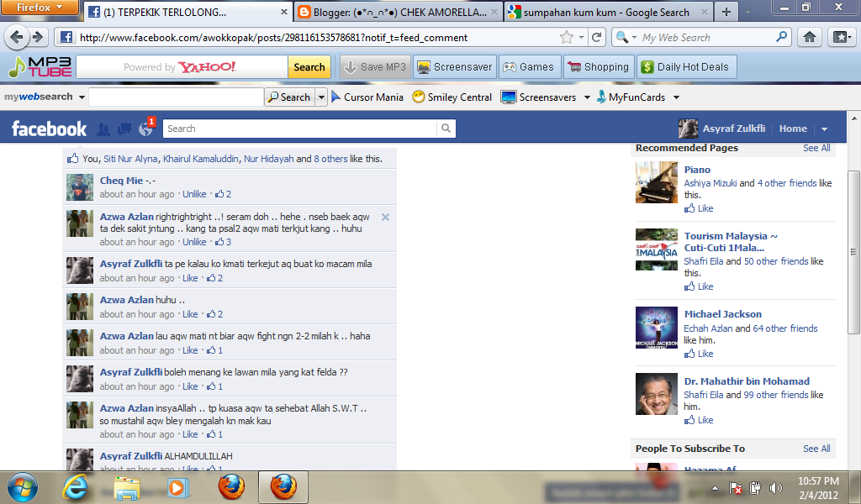The height and width of the screenshot is (504, 861).
Task: Close the Google Search tab
Action: pyautogui.click(x=704, y=12)
